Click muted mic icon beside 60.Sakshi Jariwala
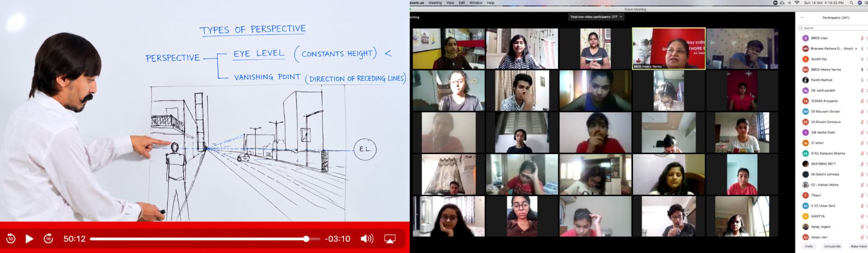This screenshot has width=868, height=253. point(862,174)
